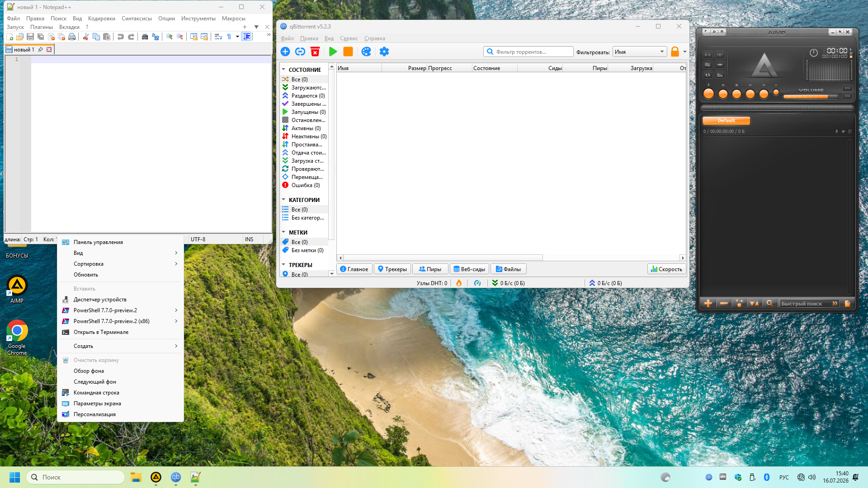Switch to the Трекеры tab
Viewport: 868px width, 488px height.
[392, 269]
